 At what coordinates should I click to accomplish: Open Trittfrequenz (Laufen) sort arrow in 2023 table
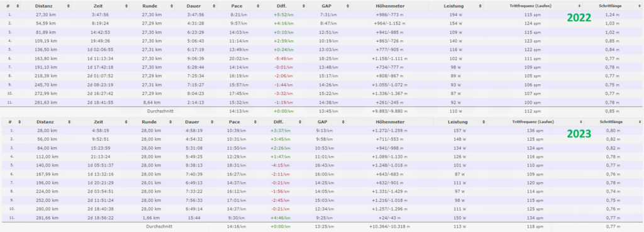click(x=581, y=122)
